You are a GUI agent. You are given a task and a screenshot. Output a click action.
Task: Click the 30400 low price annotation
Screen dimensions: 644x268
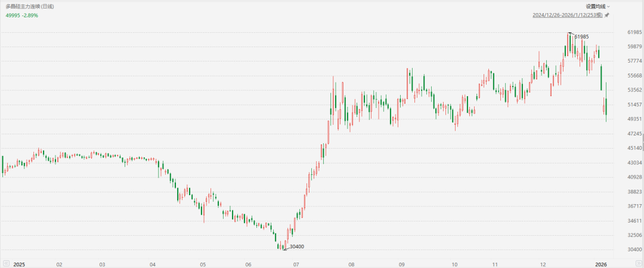[x=297, y=247]
